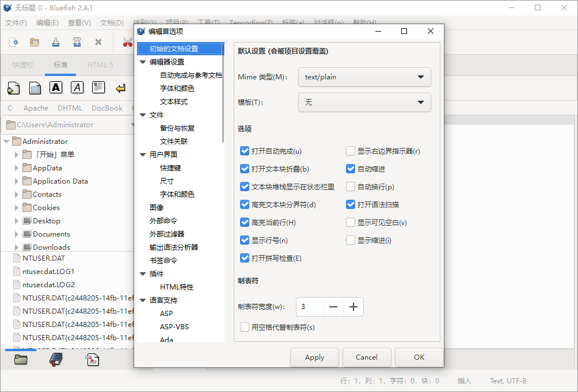Select 备份与恢复 preferences item
The image size is (578, 392).
coord(177,128)
